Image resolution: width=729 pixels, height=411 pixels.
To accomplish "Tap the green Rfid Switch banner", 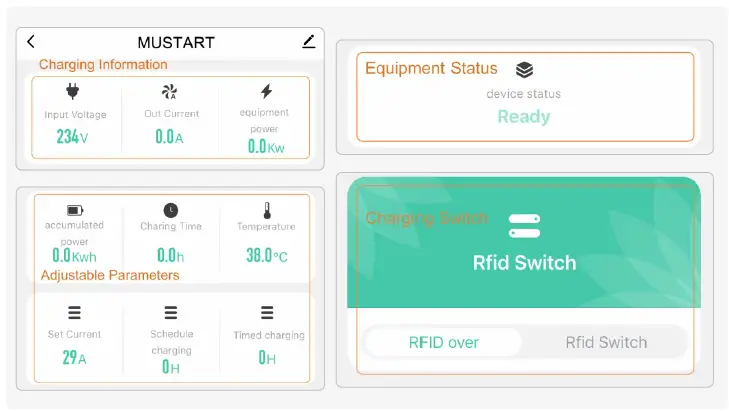I will coord(524,242).
